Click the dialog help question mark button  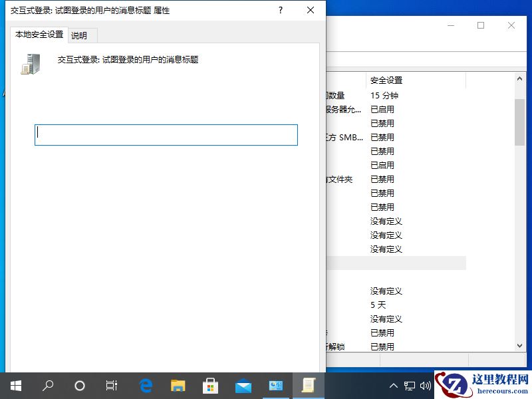click(x=280, y=10)
